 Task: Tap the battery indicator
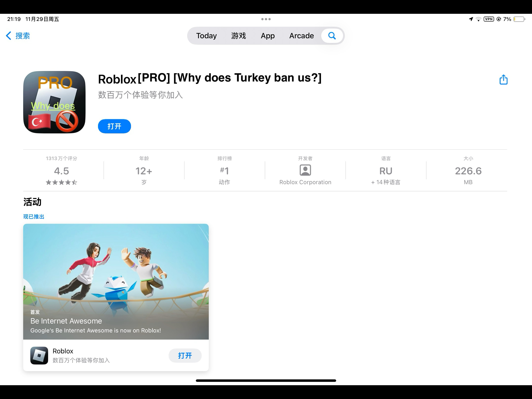[x=519, y=19]
